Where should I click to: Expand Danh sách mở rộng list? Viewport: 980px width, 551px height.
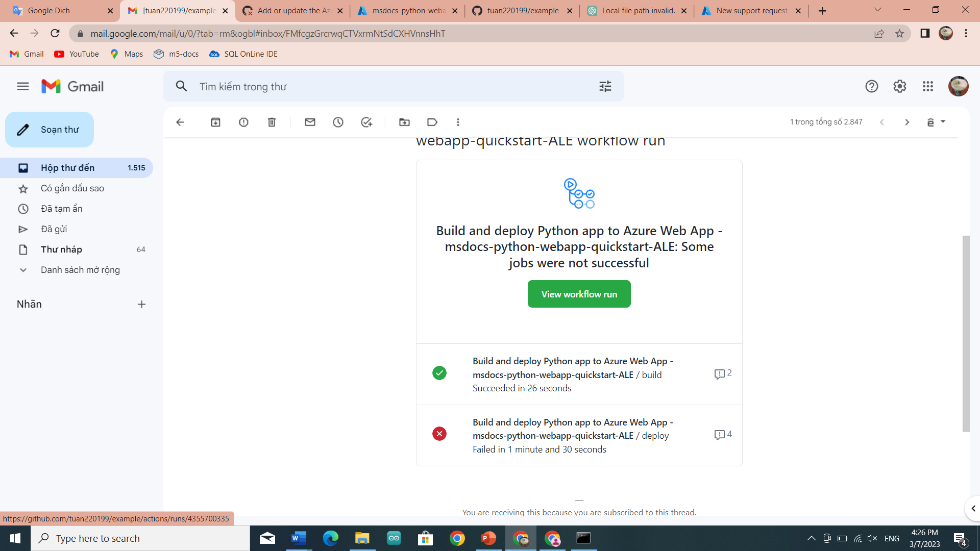point(77,270)
